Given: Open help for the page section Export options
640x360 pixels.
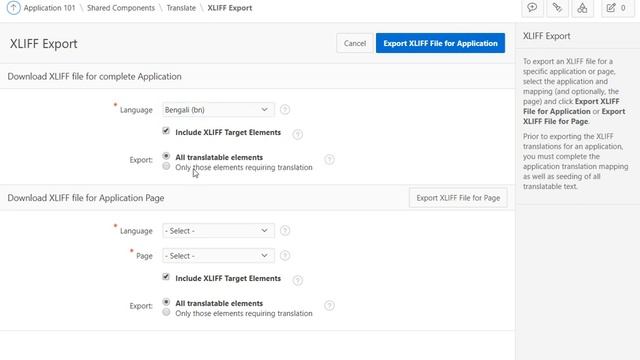Looking at the screenshot, I should point(329,306).
